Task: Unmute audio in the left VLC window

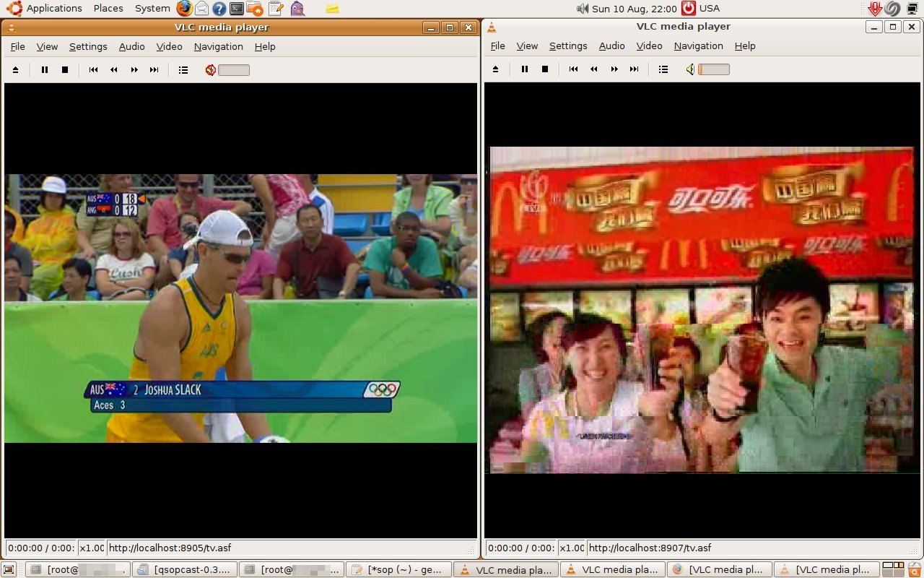Action: coord(210,70)
